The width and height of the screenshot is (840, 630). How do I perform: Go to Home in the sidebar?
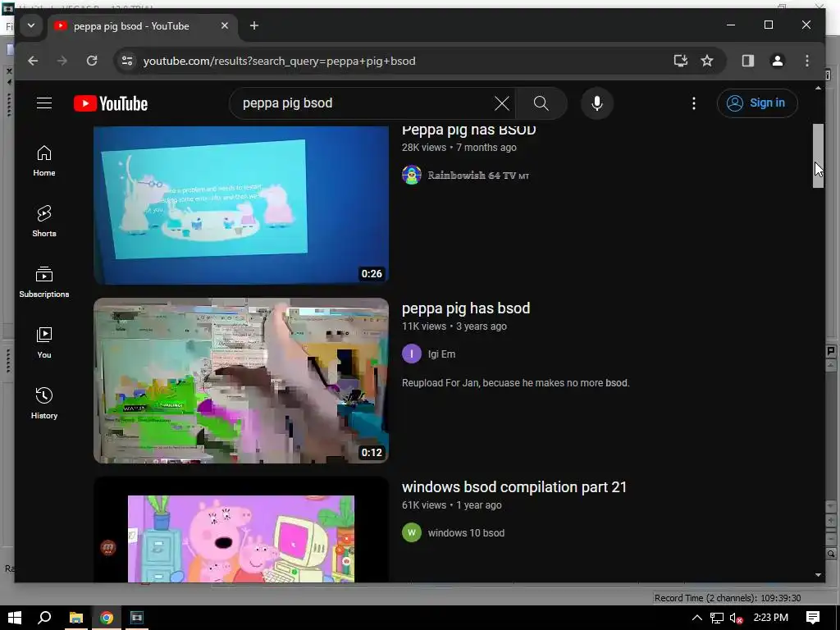click(44, 161)
